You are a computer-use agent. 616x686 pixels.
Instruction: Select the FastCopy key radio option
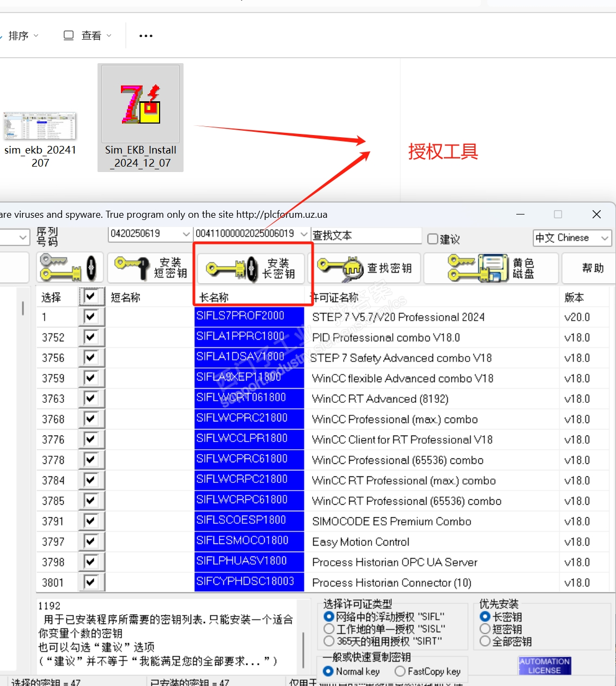400,671
